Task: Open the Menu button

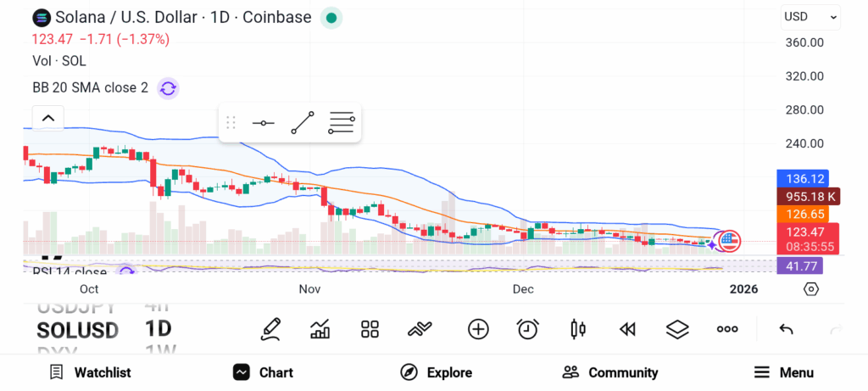Action: [x=783, y=372]
